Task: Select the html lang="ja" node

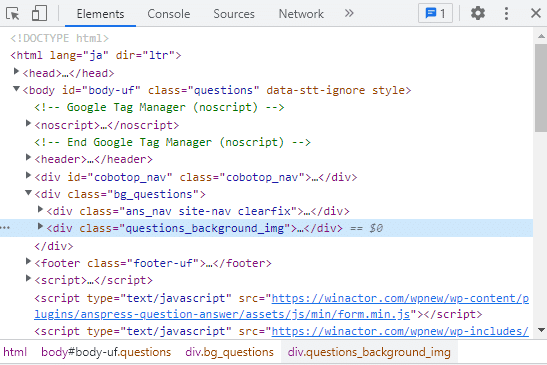Action: [96, 55]
